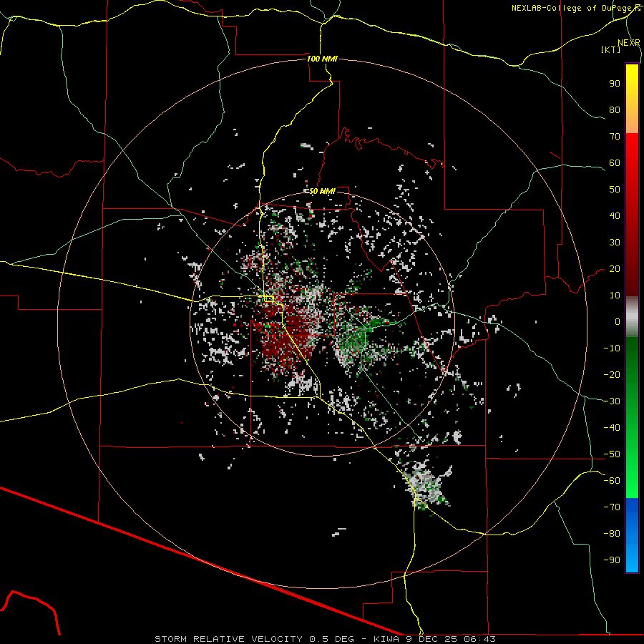Click the NEXLAB-College of DuPage credit text
Viewport: 644px width, 644px height.
(575, 8)
